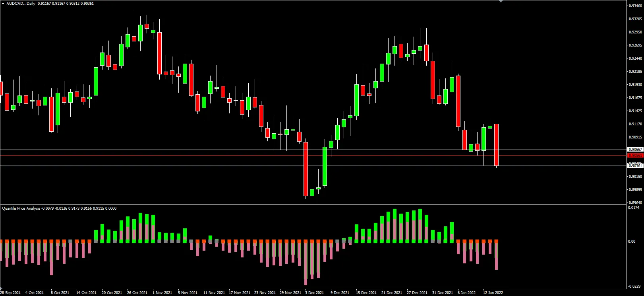This screenshot has height=296, width=644.
Task: Click 0.93205 on the price scale
Action: (x=636, y=19)
